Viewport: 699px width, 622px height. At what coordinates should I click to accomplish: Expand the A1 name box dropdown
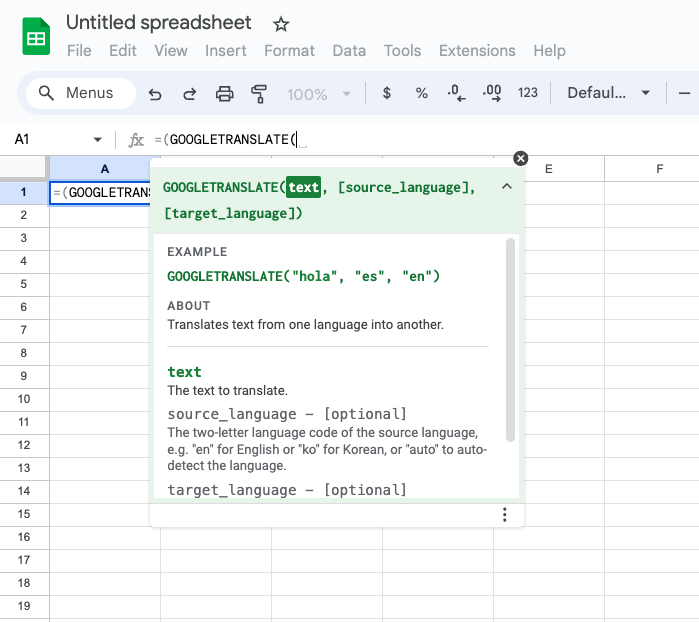click(x=97, y=140)
